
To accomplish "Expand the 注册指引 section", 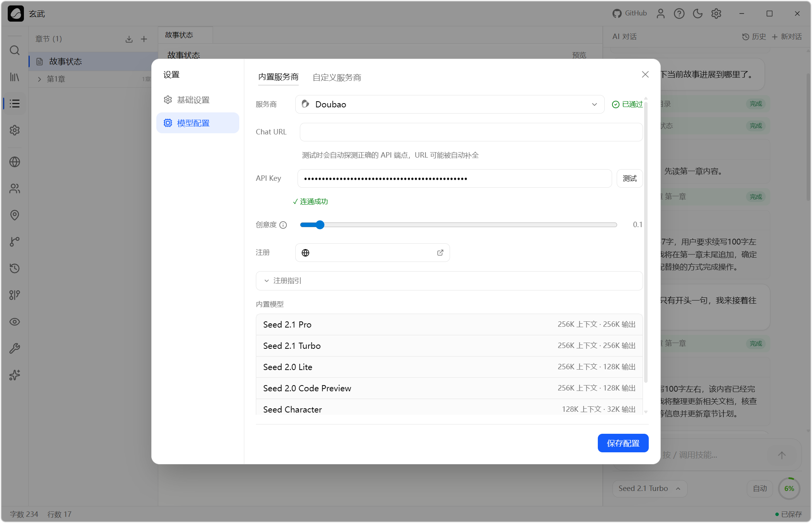I will [449, 281].
